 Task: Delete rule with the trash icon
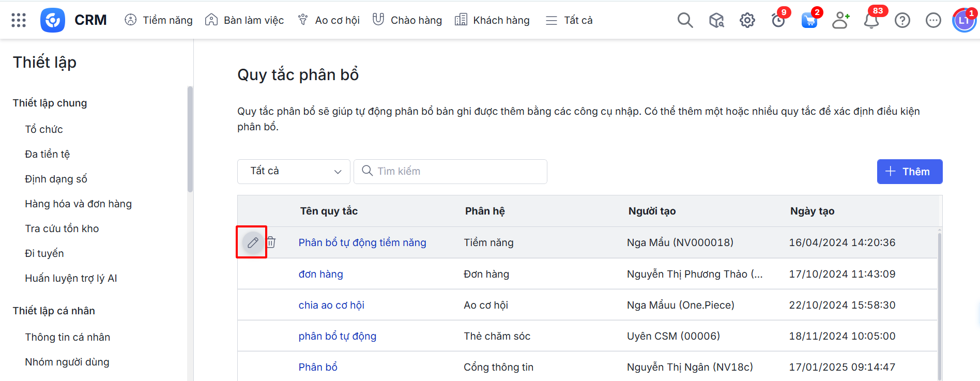271,242
